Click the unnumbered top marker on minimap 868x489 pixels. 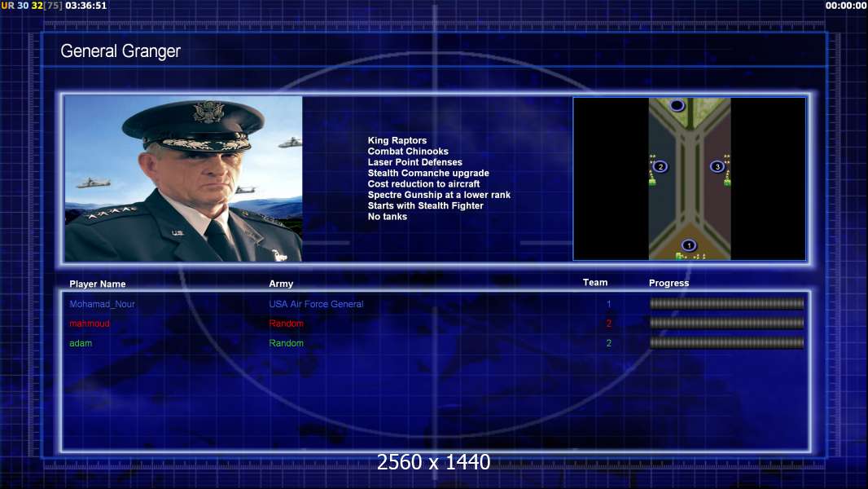(677, 105)
